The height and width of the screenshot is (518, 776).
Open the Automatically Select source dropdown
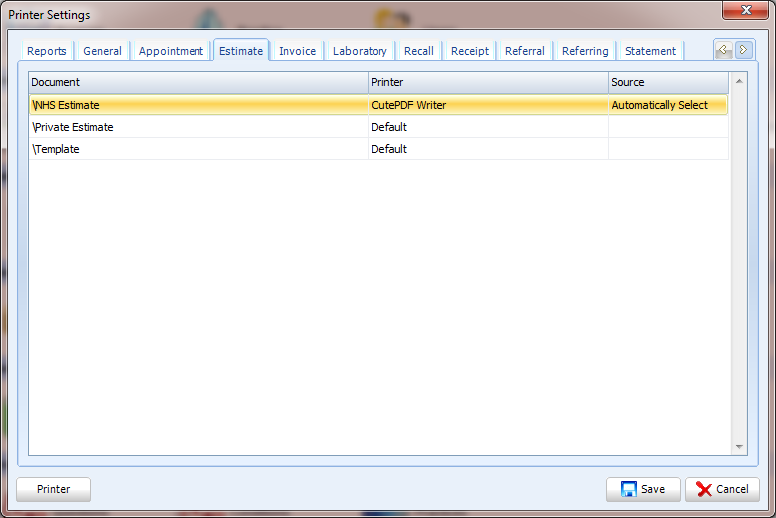tap(667, 105)
